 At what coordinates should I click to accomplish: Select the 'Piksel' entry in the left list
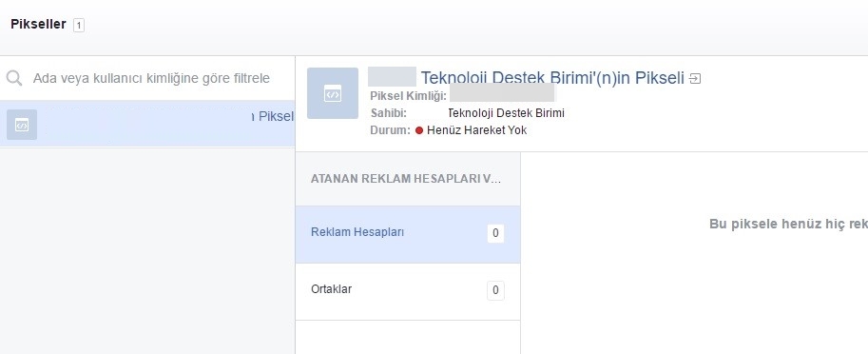(x=147, y=124)
